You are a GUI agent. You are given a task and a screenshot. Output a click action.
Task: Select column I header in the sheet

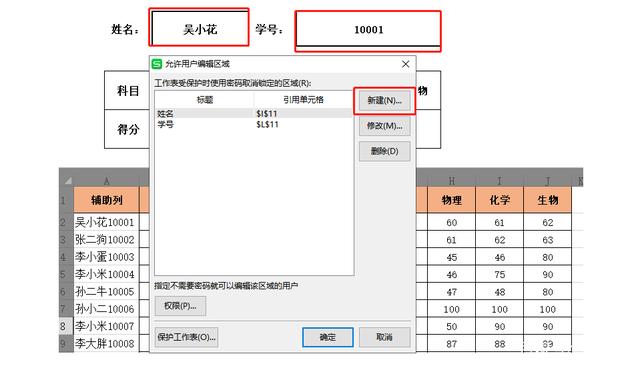(x=500, y=181)
